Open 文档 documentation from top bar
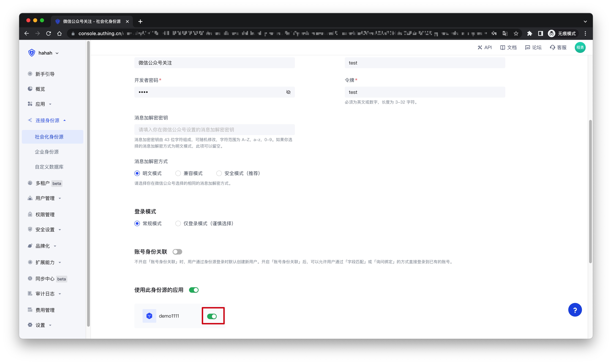This screenshot has width=612, height=364. coord(508,47)
